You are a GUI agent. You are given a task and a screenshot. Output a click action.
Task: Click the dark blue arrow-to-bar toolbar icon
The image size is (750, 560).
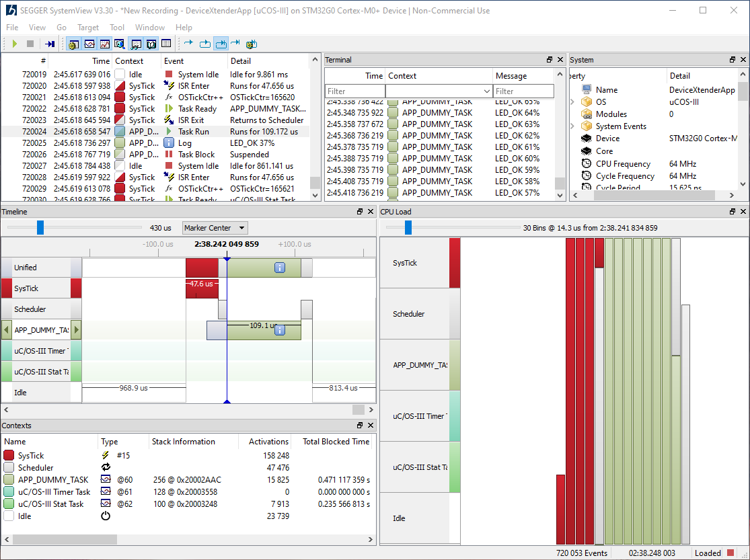pyautogui.click(x=50, y=44)
